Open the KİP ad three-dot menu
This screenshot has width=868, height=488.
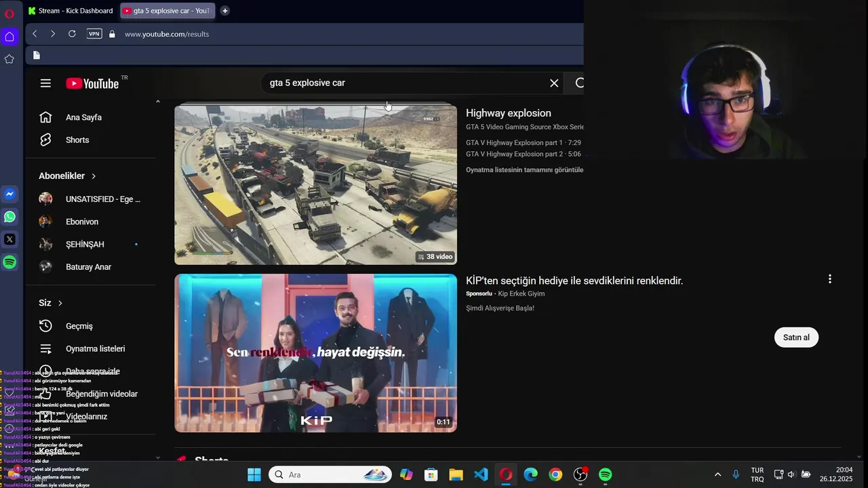coord(829,279)
